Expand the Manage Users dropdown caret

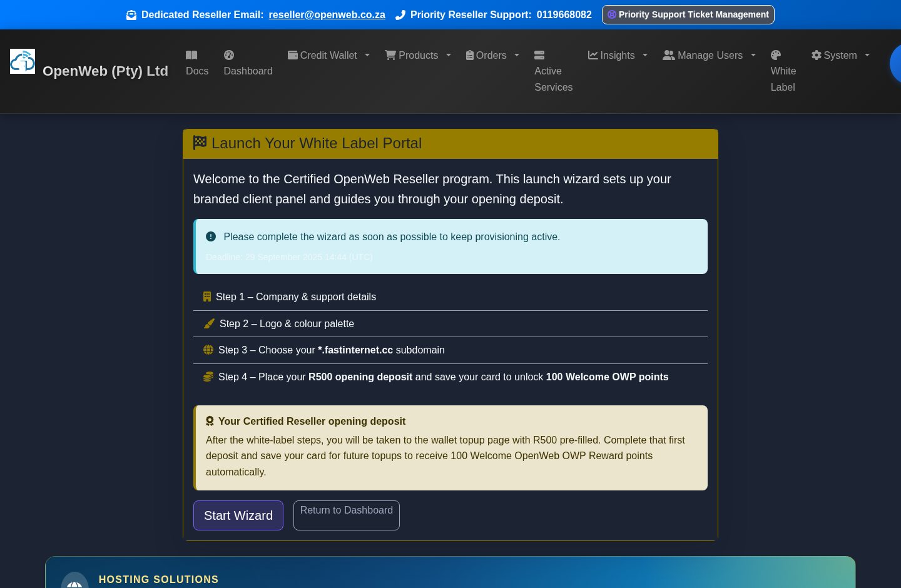coord(753,55)
